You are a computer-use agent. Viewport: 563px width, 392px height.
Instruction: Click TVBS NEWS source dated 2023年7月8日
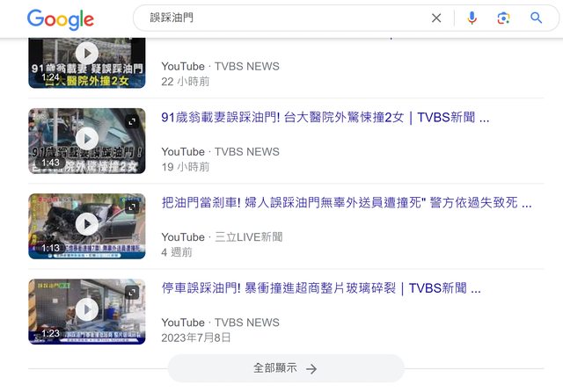point(246,322)
